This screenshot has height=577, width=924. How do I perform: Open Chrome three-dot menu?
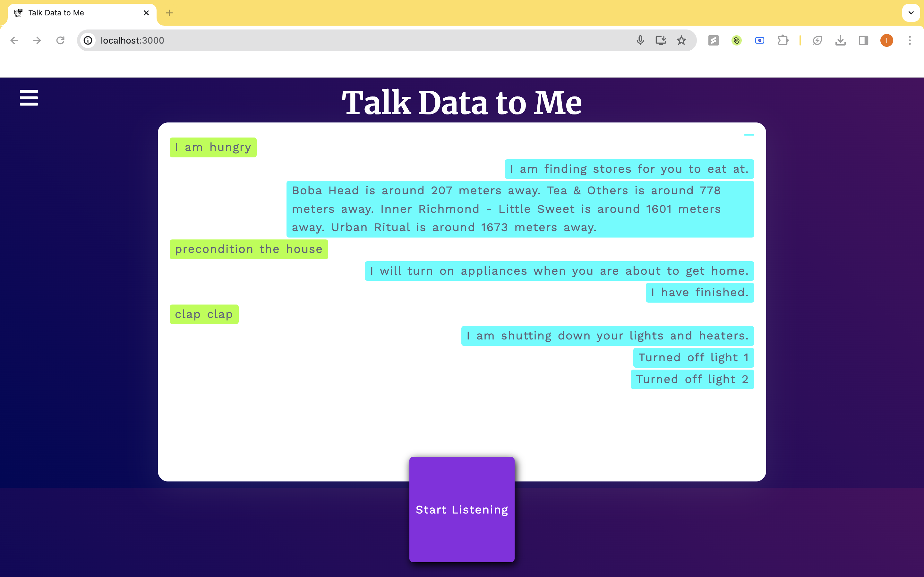pos(910,40)
